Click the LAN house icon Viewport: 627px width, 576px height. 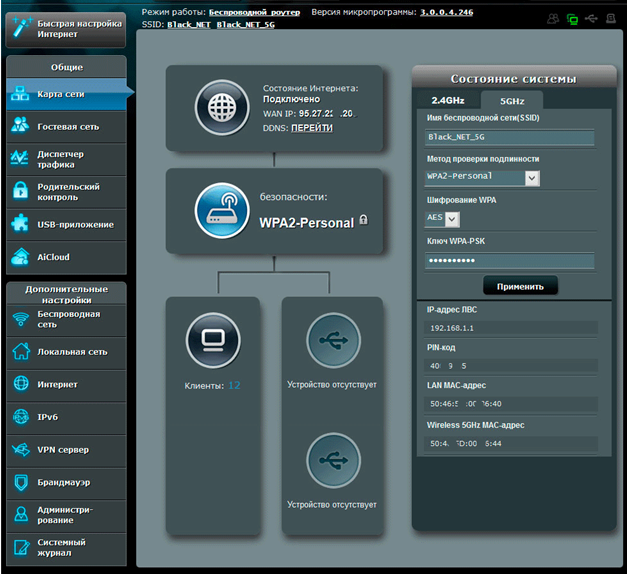(21, 351)
